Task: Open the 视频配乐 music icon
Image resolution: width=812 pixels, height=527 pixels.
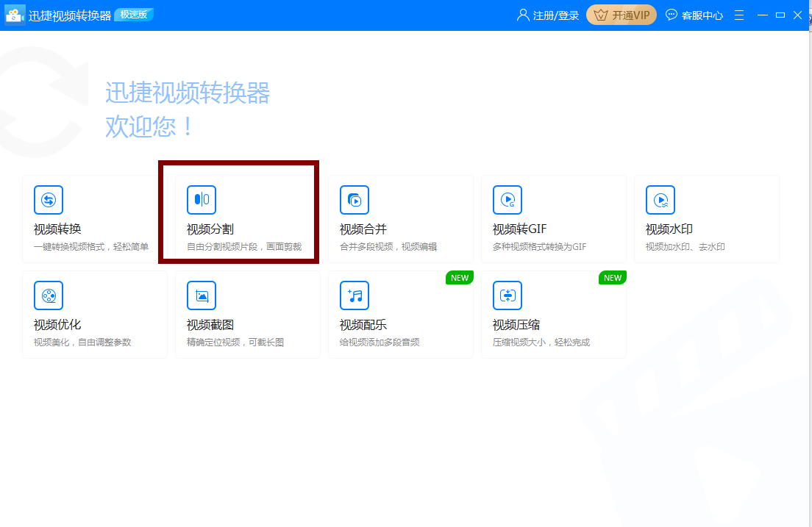Action: (355, 295)
